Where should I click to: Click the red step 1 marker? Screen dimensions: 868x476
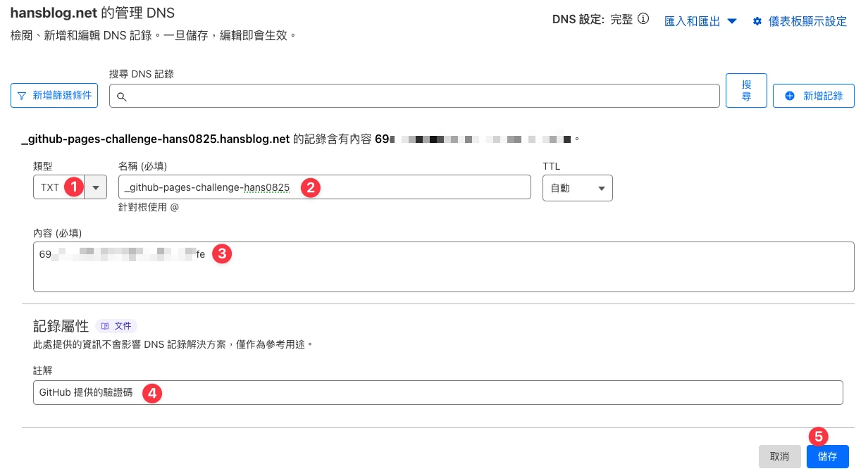(x=72, y=187)
